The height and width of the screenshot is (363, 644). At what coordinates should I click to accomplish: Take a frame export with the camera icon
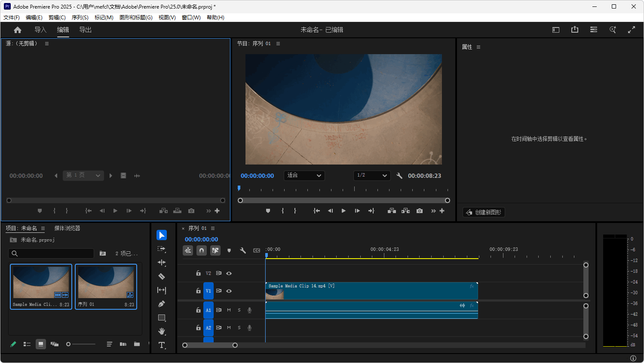[x=419, y=210]
